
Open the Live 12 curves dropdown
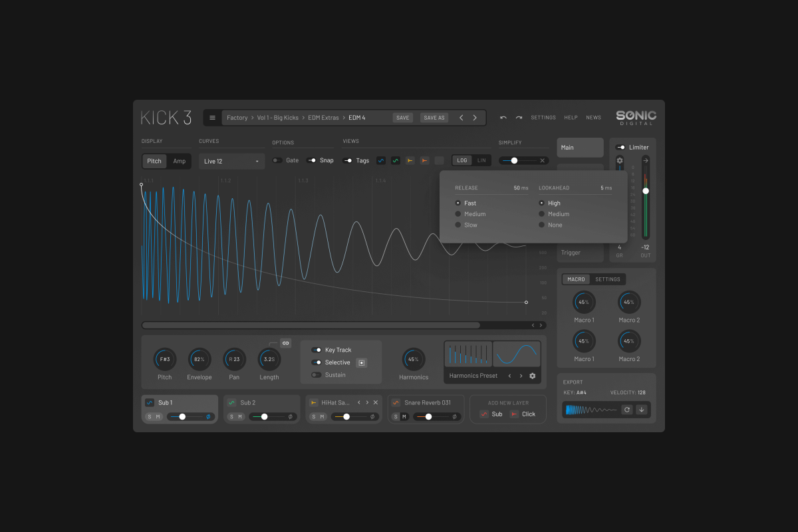(231, 161)
